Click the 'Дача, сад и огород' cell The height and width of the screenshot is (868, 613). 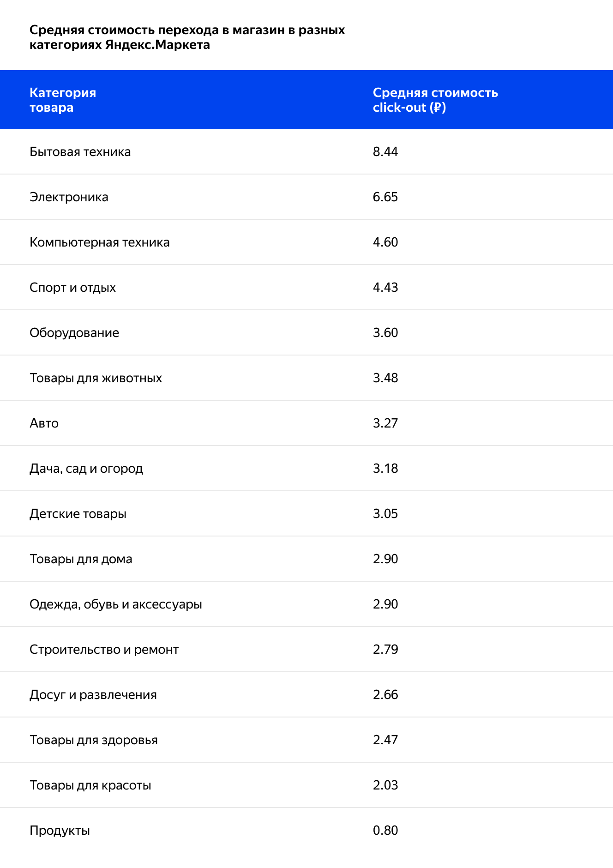click(86, 469)
